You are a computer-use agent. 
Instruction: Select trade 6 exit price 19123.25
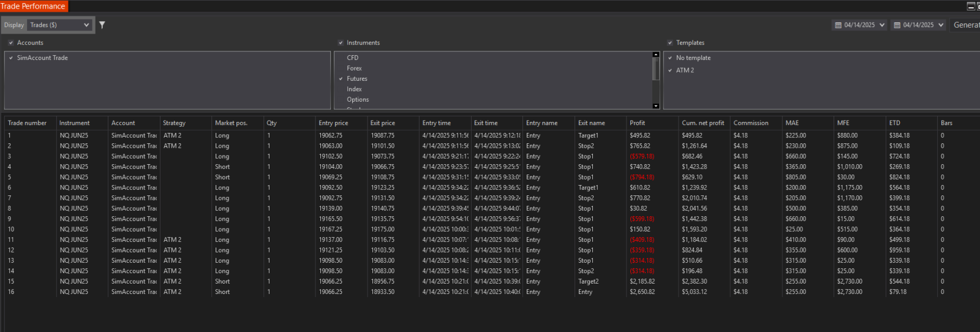(x=383, y=188)
